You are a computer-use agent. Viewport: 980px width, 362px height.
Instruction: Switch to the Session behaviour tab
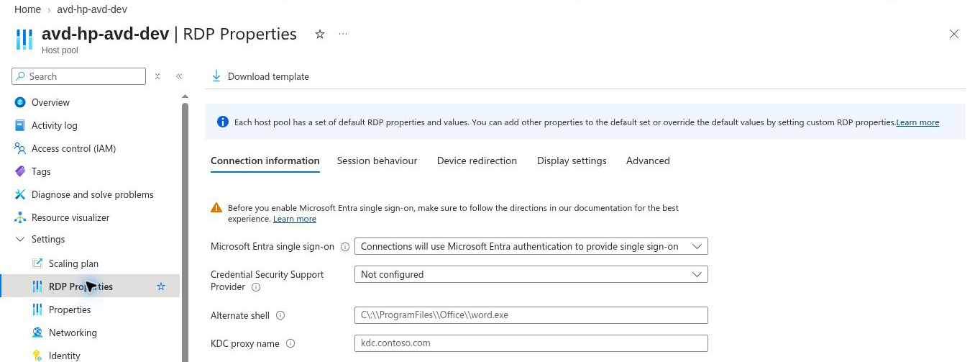377,160
